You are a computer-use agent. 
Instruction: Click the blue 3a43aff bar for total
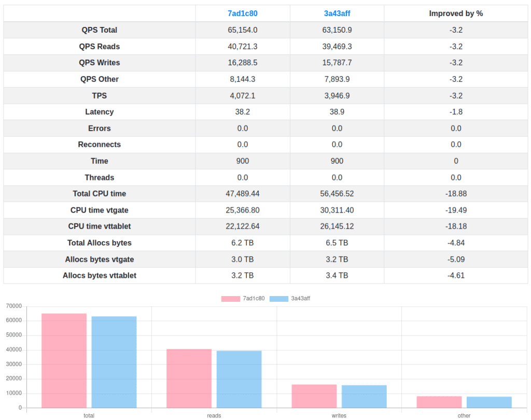coord(114,362)
